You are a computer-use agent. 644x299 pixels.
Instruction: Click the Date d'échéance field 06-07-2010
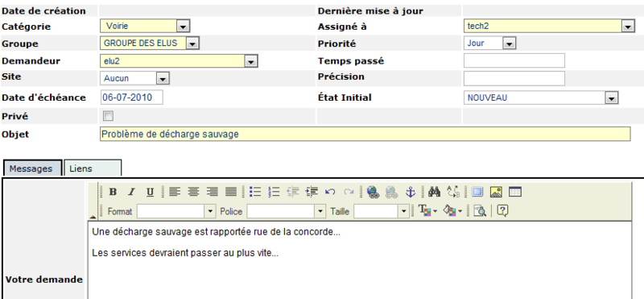[x=131, y=98]
